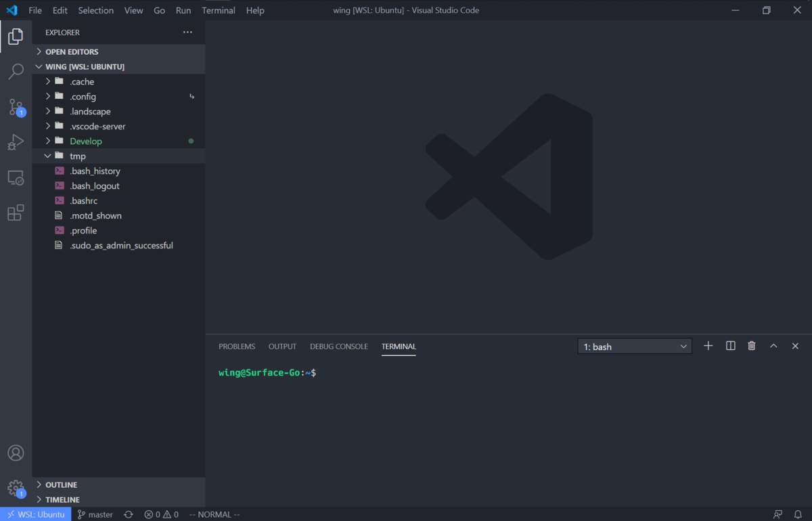
Task: Open the .bash_history file
Action: (118, 171)
